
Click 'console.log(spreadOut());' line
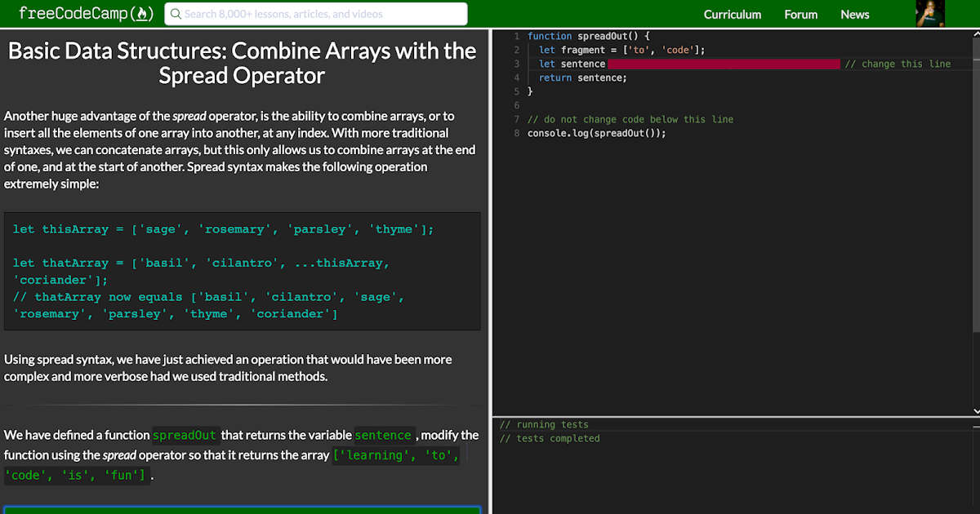click(596, 133)
